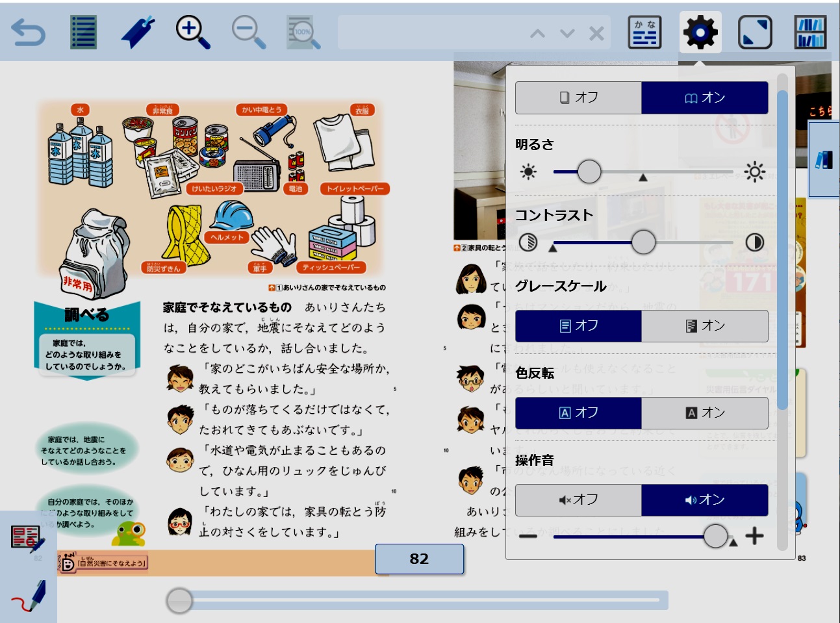Viewport: 840px width, 623px height.
Task: Click the bright sun brightness icon
Action: 754,172
